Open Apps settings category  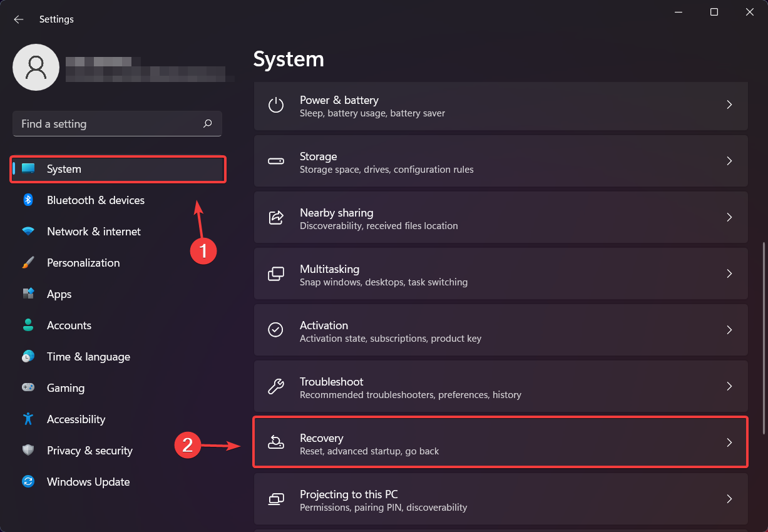(x=59, y=294)
